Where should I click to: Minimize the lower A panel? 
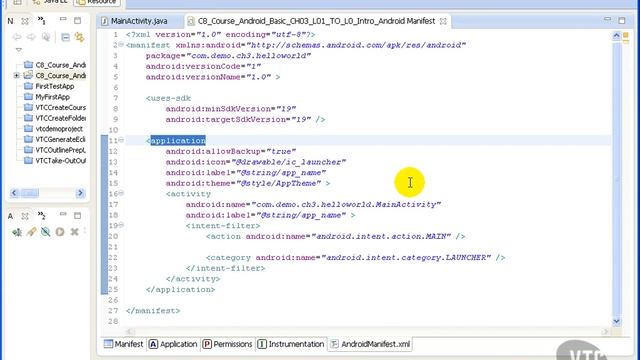tap(63, 214)
